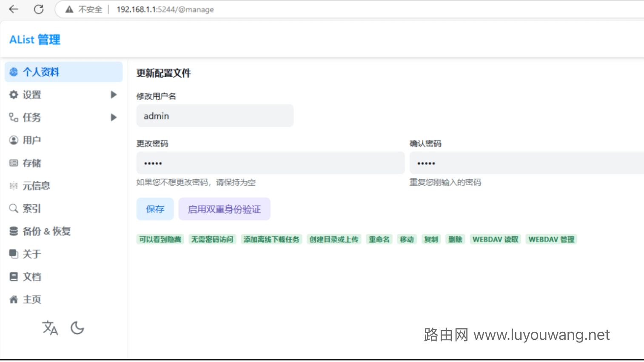Screen dimensions: 644x362
Task: Expand the 任务 (Tasks) submenu chevron
Action: pos(114,118)
